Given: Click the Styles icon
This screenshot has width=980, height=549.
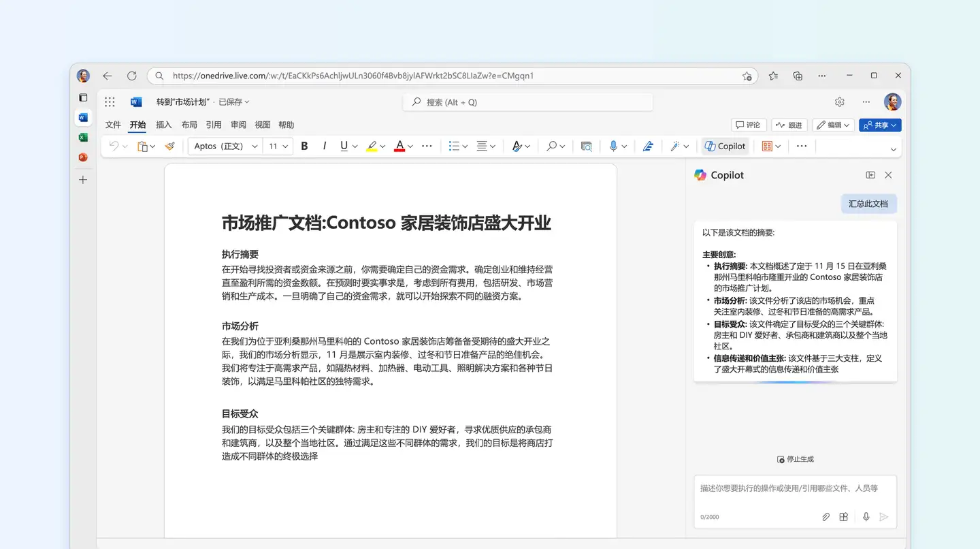Looking at the screenshot, I should [517, 146].
